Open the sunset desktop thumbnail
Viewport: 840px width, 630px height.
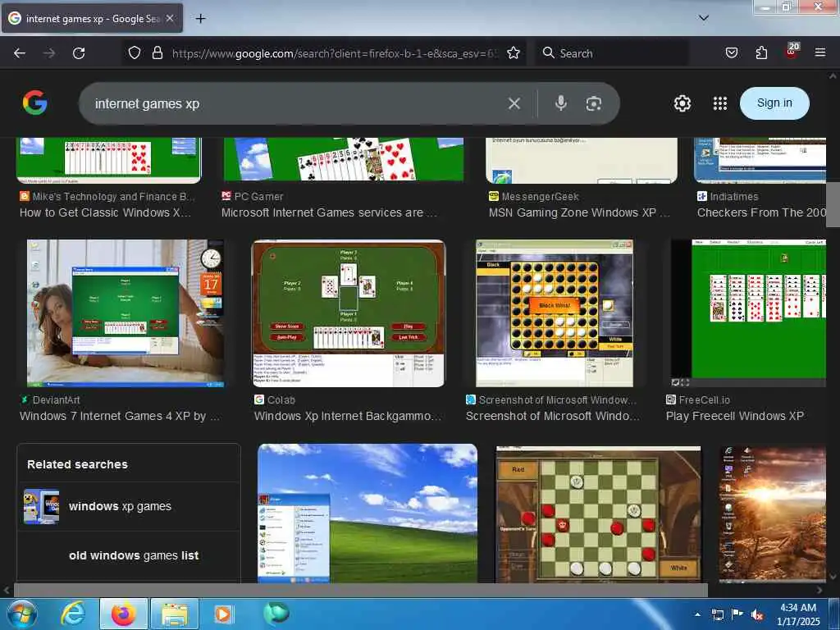(772, 514)
